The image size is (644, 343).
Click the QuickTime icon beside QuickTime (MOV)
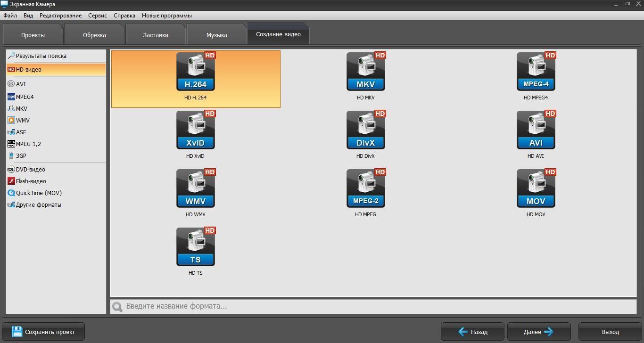coord(11,193)
